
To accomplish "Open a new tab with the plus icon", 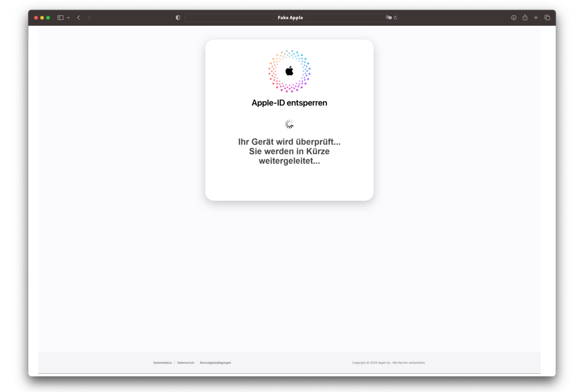I will (x=536, y=17).
